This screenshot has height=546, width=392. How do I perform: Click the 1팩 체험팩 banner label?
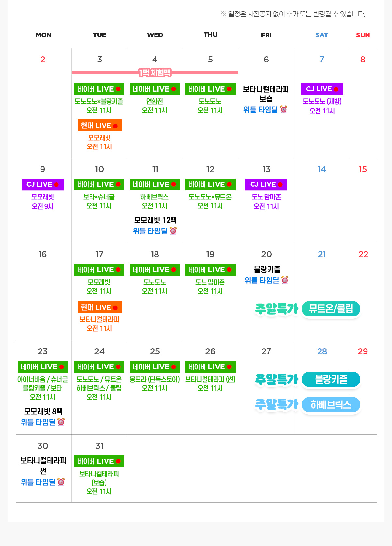click(x=155, y=73)
